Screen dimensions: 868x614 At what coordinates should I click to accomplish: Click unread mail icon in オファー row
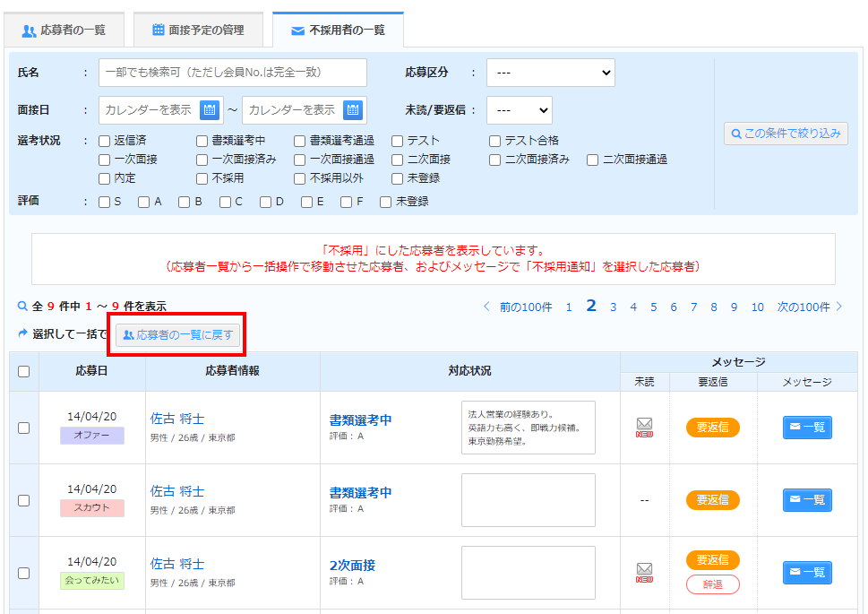(x=644, y=428)
